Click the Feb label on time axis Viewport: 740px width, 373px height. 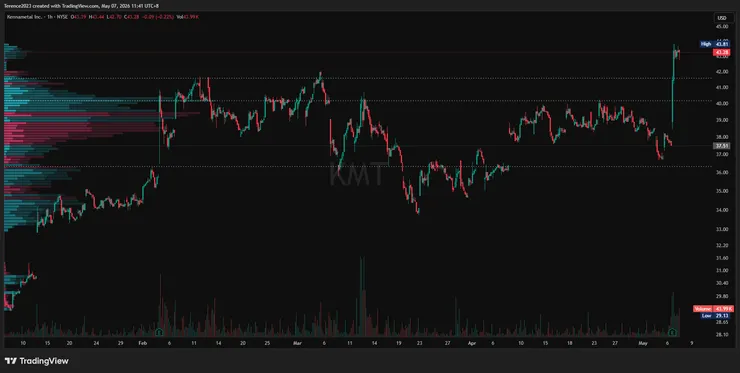[143, 343]
